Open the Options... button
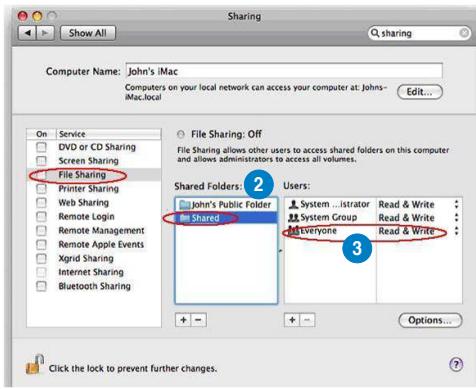Screen dimensions: 476x389 pos(430,320)
